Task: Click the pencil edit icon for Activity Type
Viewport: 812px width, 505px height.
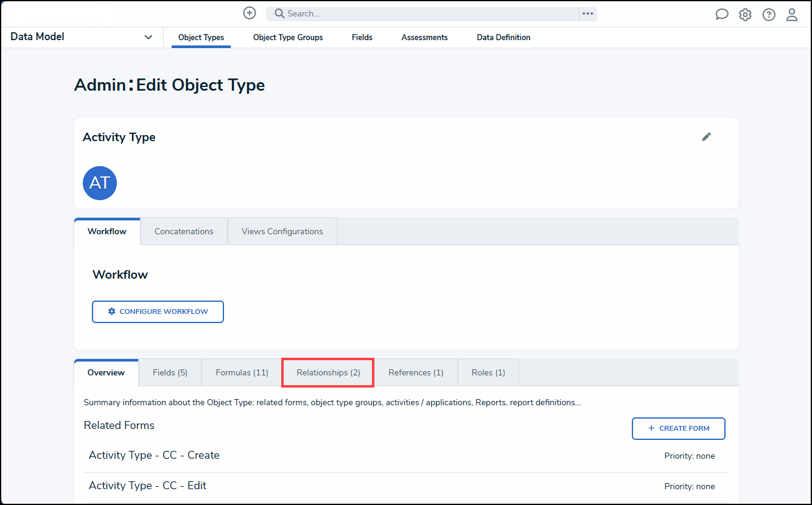Action: [706, 137]
